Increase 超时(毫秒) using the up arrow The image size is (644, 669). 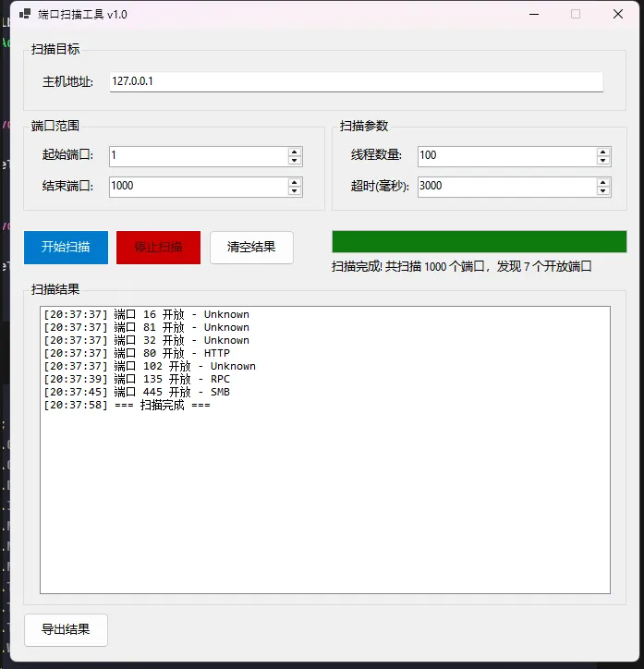coord(602,181)
